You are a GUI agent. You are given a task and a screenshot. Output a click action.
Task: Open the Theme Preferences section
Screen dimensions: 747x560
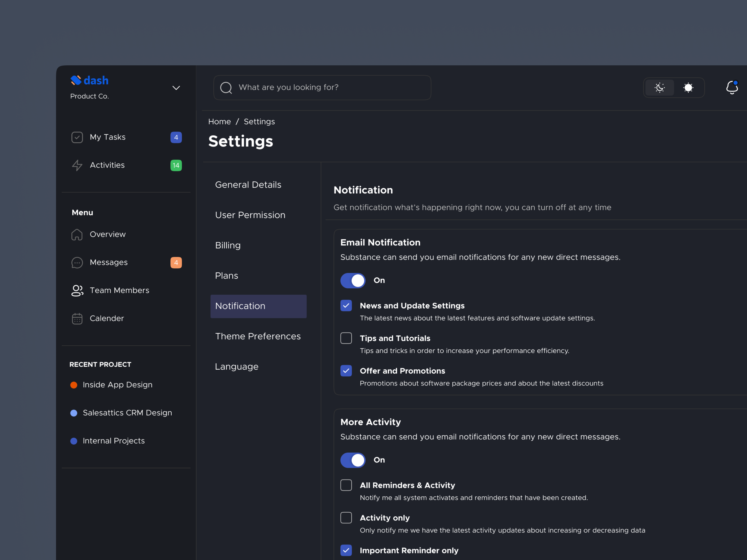[258, 336]
